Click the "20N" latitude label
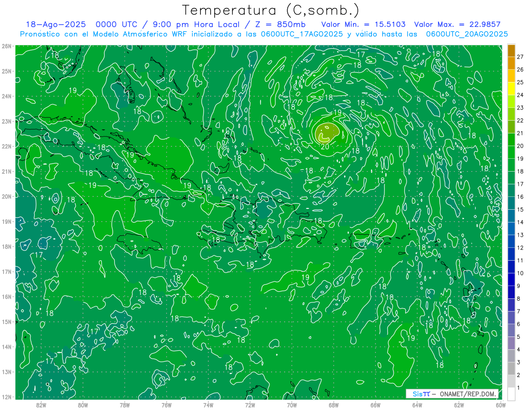The height and width of the screenshot is (411, 532). pyautogui.click(x=6, y=196)
